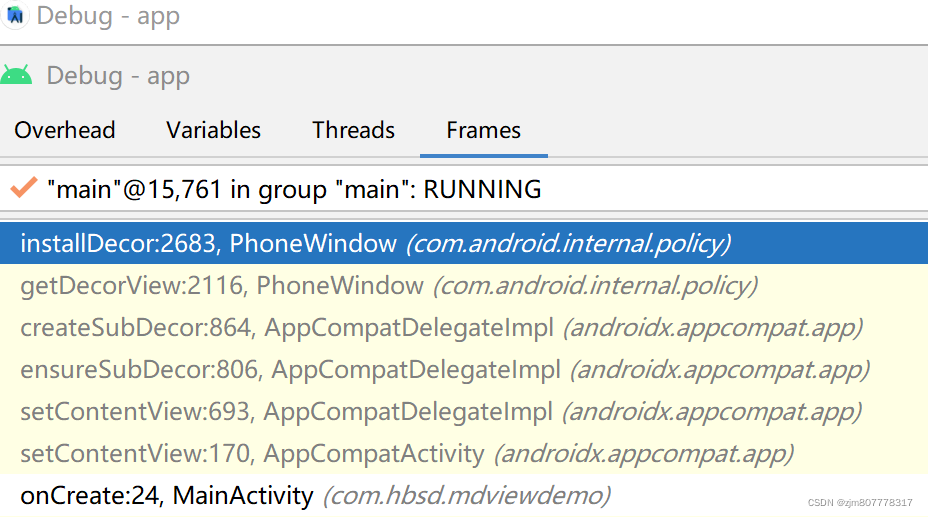Click the orange checkmark thread icon
The image size is (928, 517).
click(x=24, y=188)
